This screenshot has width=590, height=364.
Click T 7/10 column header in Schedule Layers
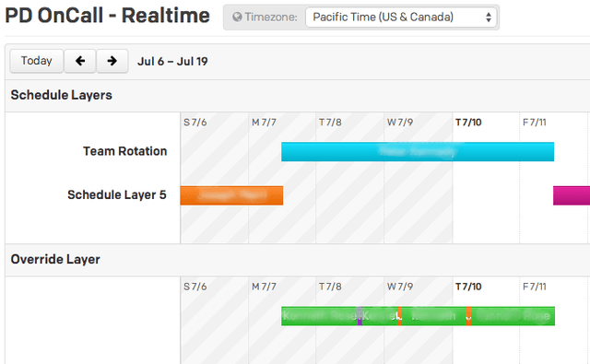[x=468, y=123]
